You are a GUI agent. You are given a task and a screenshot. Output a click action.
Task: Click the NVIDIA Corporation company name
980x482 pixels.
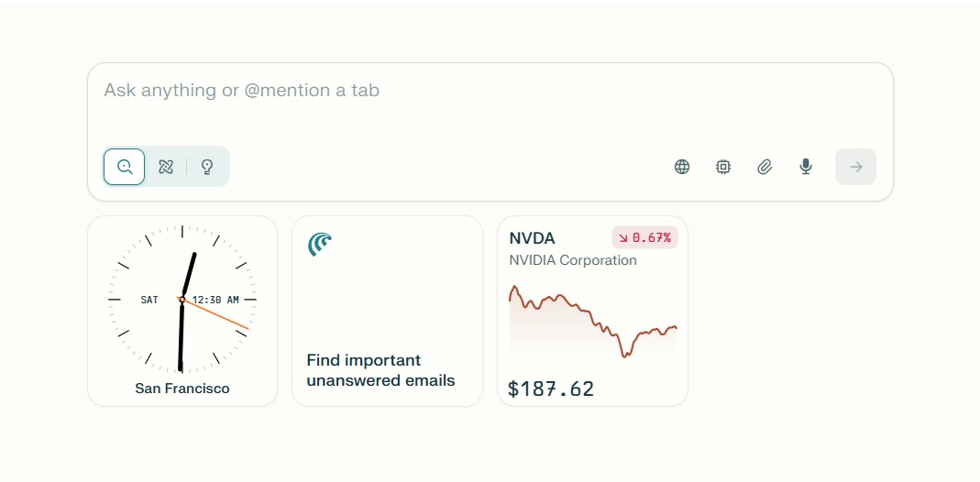(573, 260)
